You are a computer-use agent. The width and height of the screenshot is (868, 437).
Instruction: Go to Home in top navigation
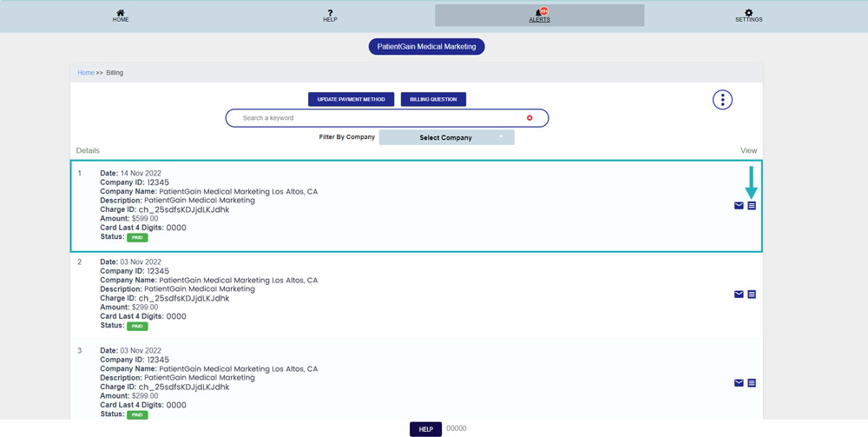[x=120, y=16]
